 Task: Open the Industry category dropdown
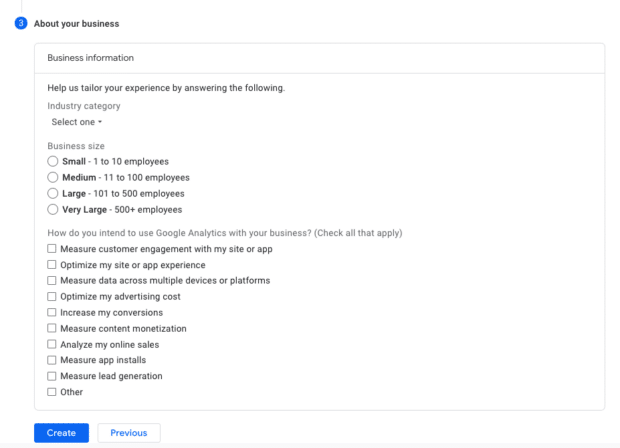77,122
